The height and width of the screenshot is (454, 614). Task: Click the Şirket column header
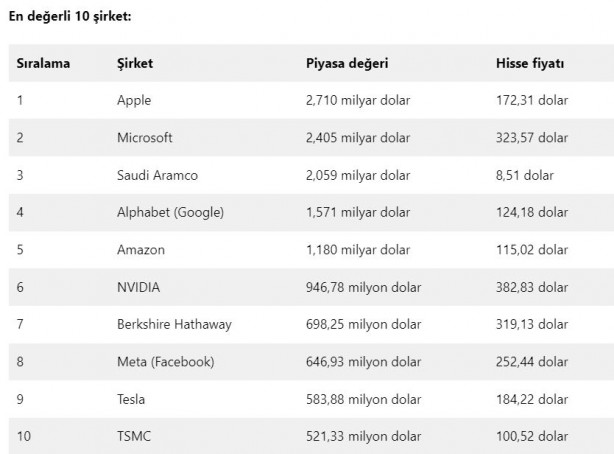pyautogui.click(x=134, y=64)
